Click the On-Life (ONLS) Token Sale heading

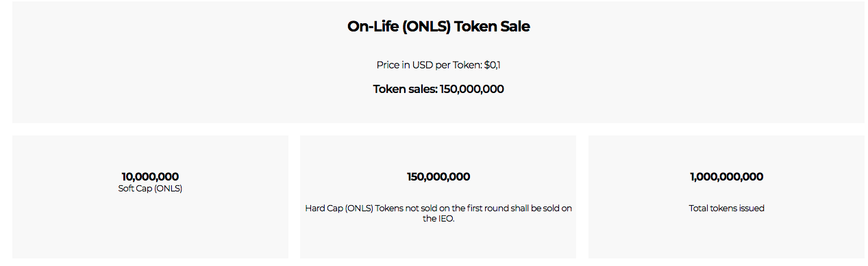[x=438, y=27]
